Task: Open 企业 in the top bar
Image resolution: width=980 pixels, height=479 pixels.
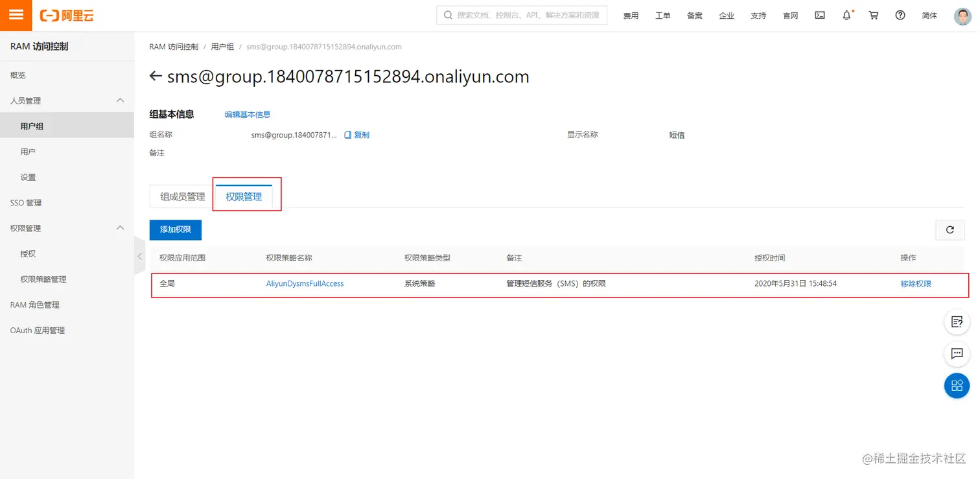Action: tap(727, 16)
